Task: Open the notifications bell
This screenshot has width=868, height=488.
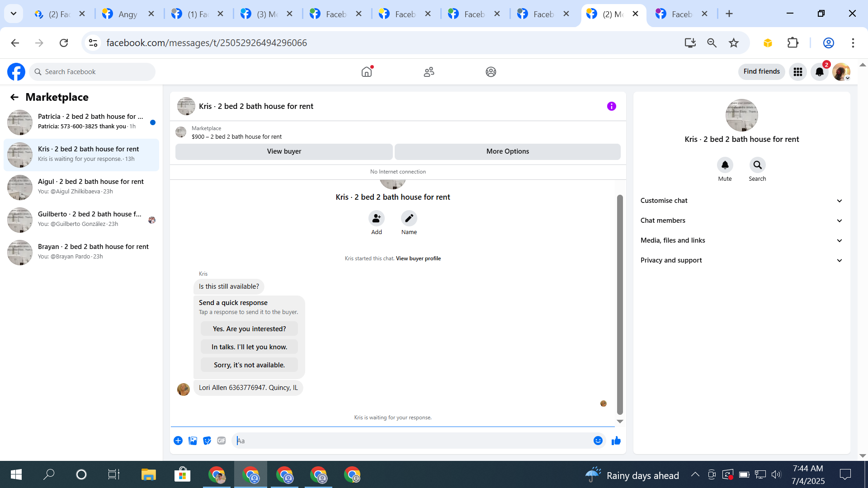Action: pos(819,72)
